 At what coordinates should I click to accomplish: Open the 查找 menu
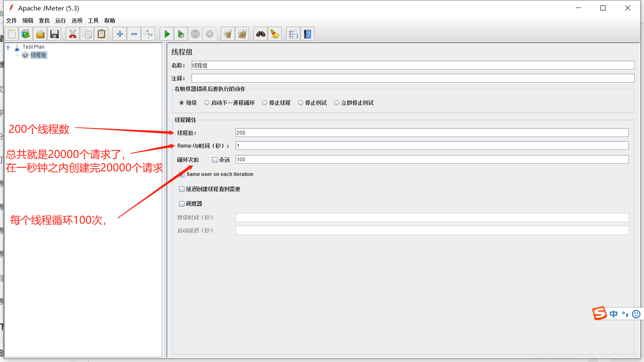pos(44,21)
